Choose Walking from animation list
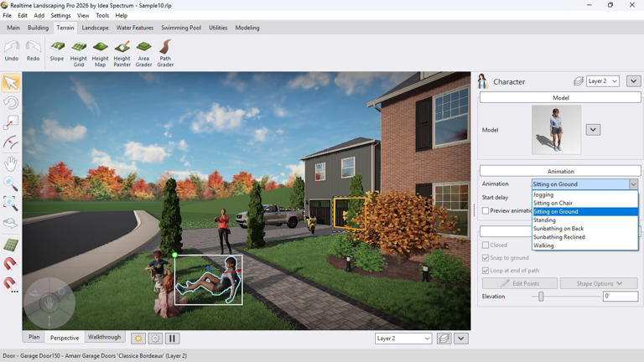The width and height of the screenshot is (644, 362). 584,246
